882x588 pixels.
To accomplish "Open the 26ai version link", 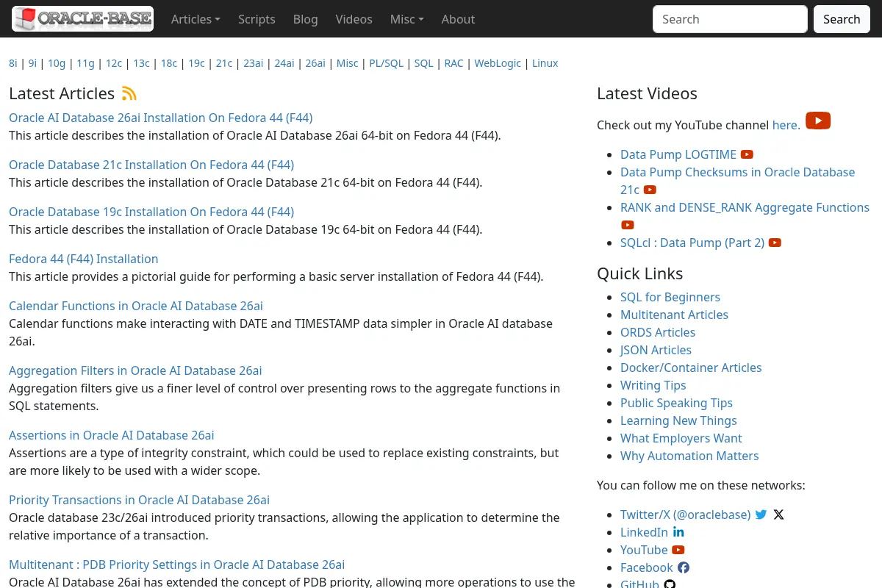I will [x=315, y=63].
